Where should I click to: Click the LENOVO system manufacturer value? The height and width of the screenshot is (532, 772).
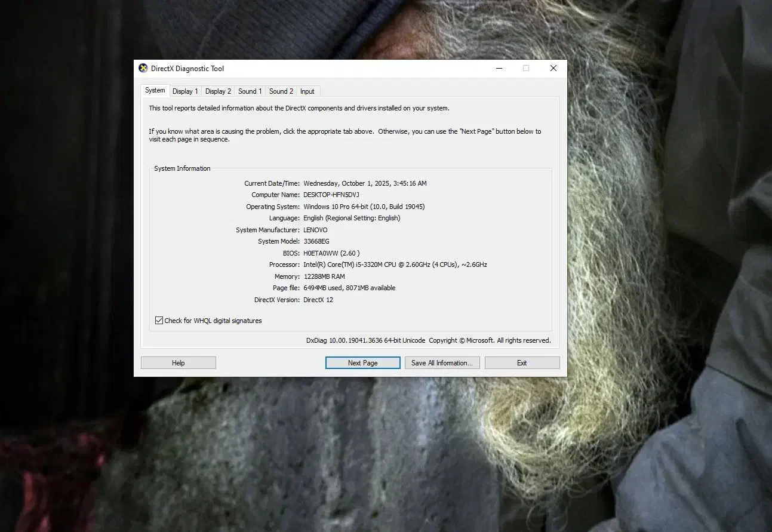coord(315,230)
